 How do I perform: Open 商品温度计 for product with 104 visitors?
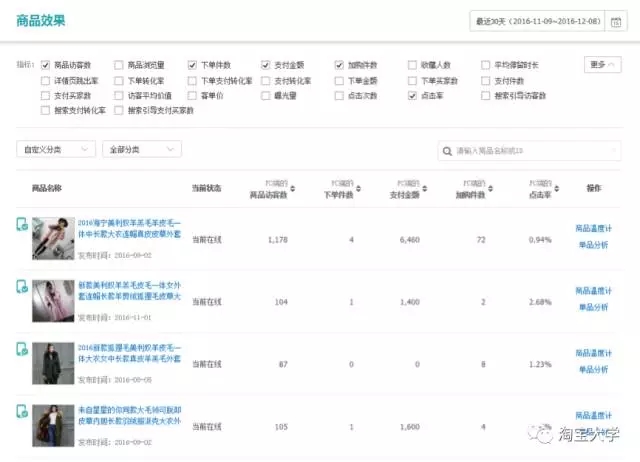click(x=593, y=291)
